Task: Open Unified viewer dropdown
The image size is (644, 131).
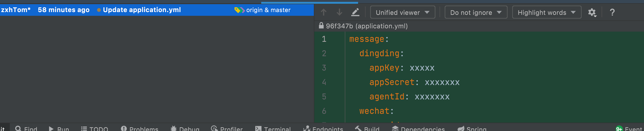Action: [x=403, y=12]
